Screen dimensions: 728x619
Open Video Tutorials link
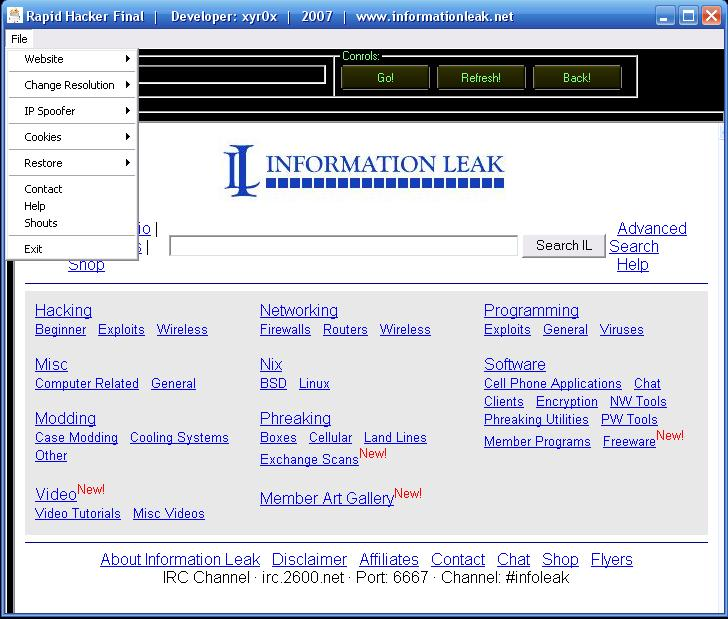click(78, 514)
